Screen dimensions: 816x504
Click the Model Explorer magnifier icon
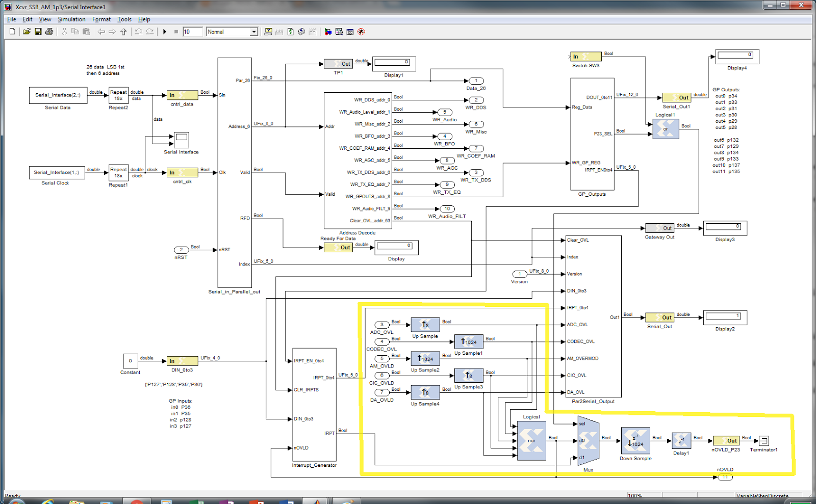pos(339,32)
